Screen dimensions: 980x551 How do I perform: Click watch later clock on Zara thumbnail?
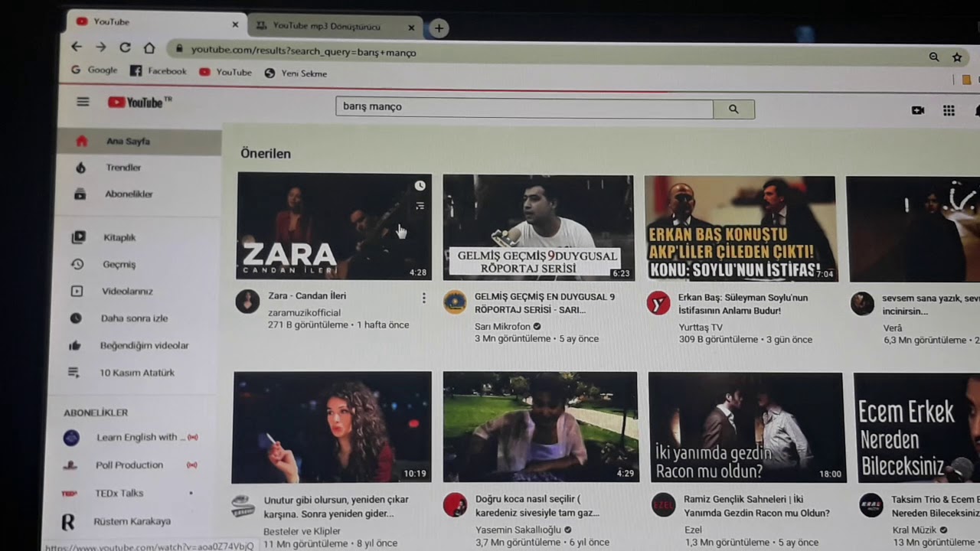click(x=420, y=186)
